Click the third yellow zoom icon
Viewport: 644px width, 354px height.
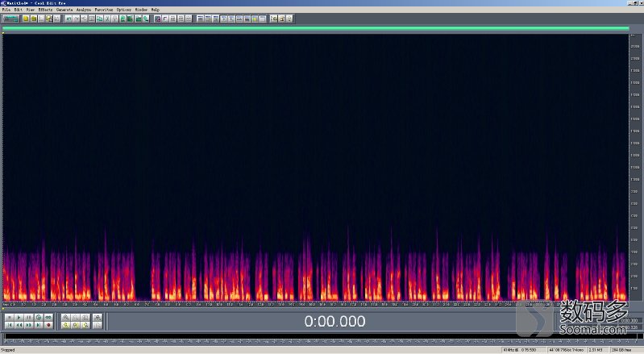point(85,325)
